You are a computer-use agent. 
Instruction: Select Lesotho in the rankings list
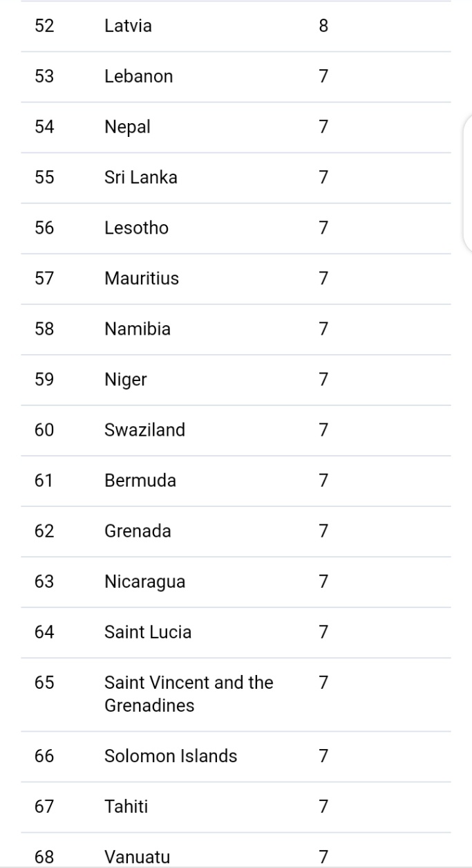pyautogui.click(x=136, y=228)
